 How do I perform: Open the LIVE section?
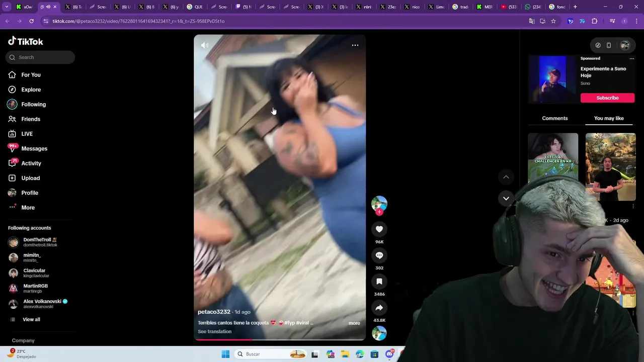pyautogui.click(x=27, y=134)
